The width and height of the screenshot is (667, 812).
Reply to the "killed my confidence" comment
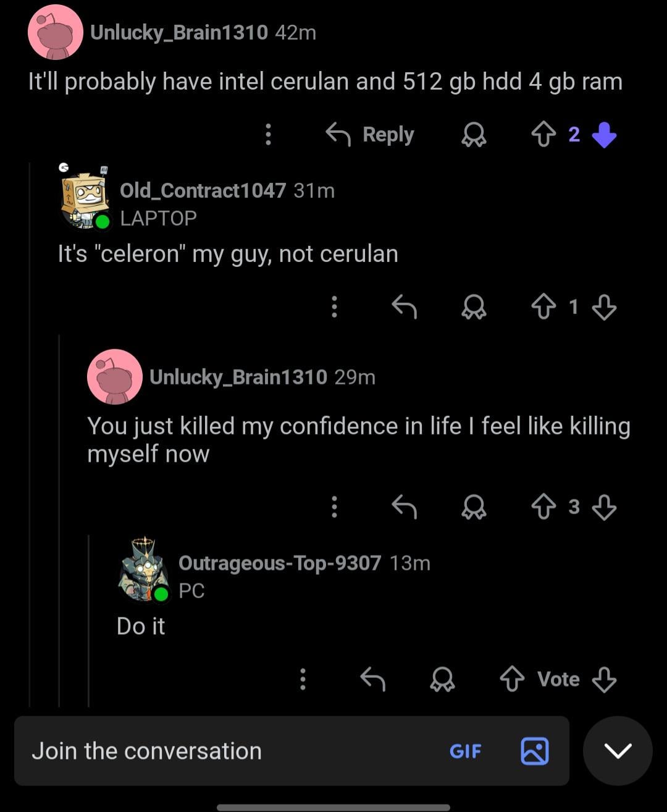point(405,507)
